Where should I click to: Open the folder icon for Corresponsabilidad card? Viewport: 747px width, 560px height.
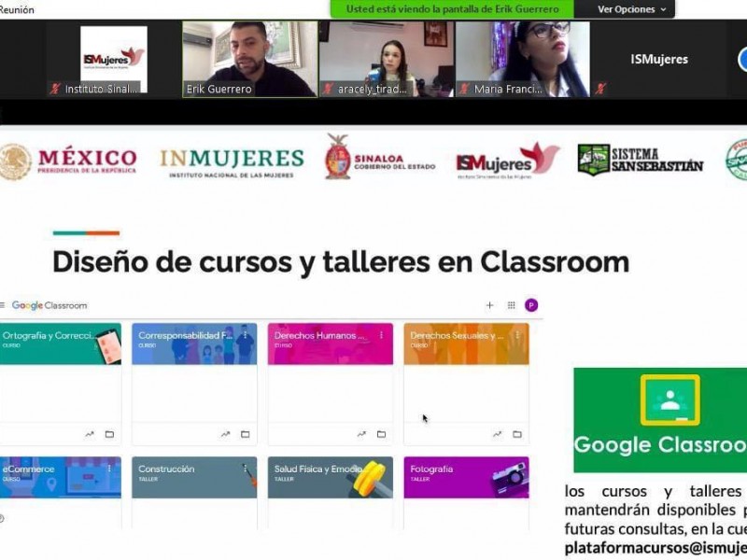(x=246, y=434)
